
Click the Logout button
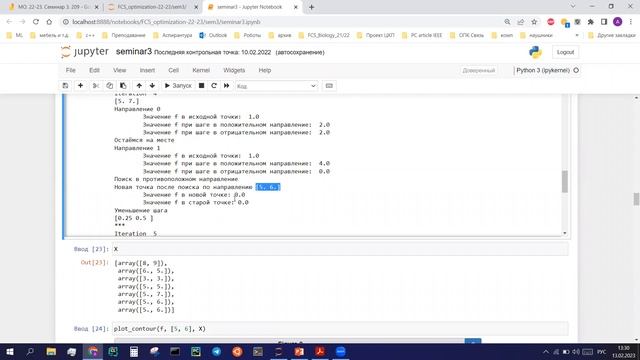565,52
